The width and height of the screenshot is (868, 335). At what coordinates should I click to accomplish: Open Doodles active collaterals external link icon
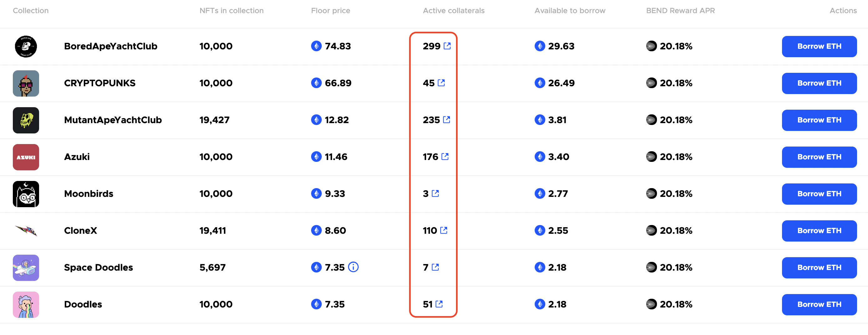(x=439, y=304)
